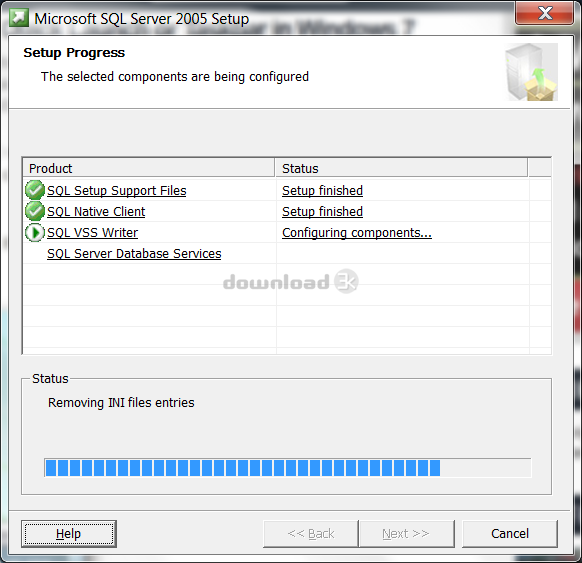Screen dimensions: 582x563
Task: Click the Cancel button
Action: tap(510, 534)
